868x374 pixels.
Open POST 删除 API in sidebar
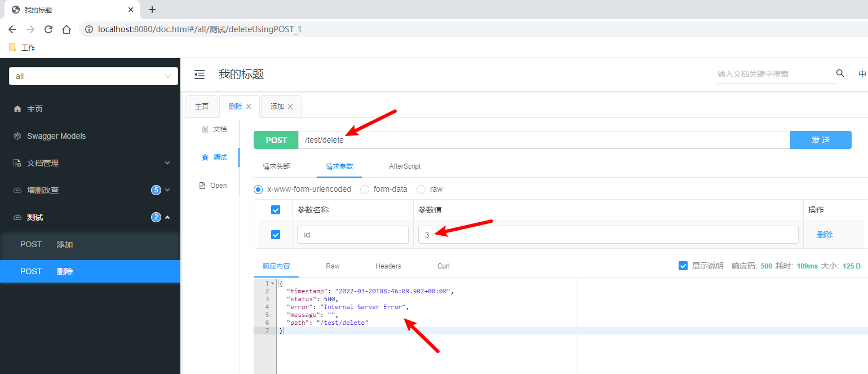(90, 271)
